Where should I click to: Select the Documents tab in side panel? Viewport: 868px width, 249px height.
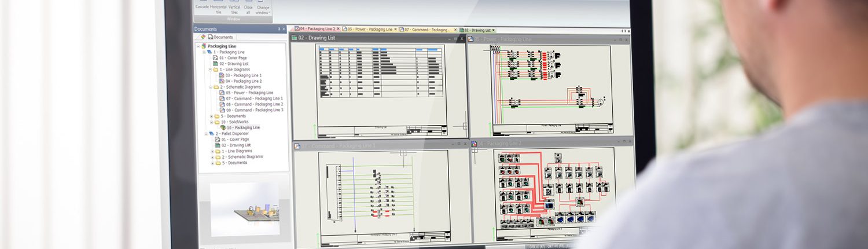coord(221,37)
